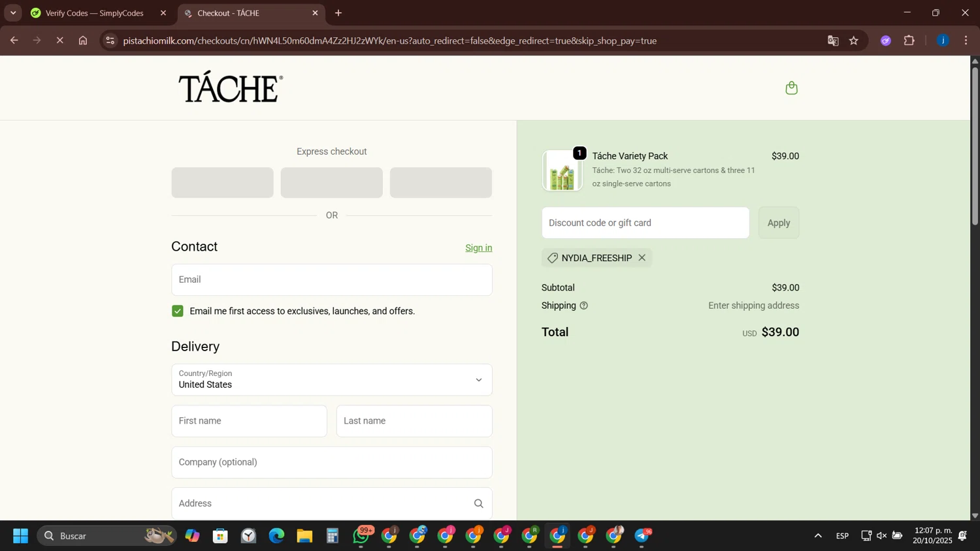980x551 pixels.
Task: Click third express checkout button placeholder
Action: 441,183
